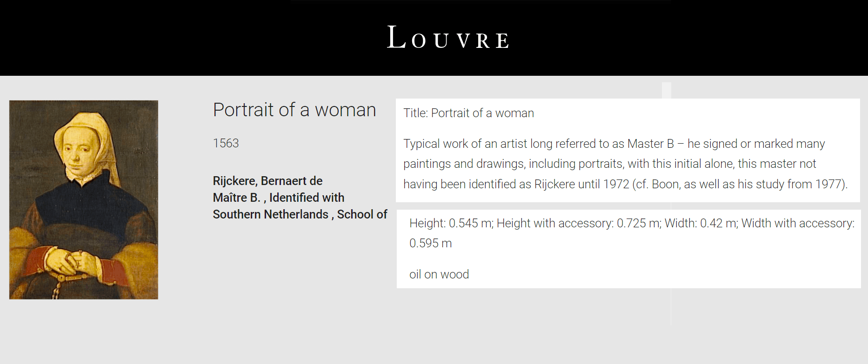Click the Maître B., Identified with line
This screenshot has width=868, height=364.
pyautogui.click(x=279, y=198)
